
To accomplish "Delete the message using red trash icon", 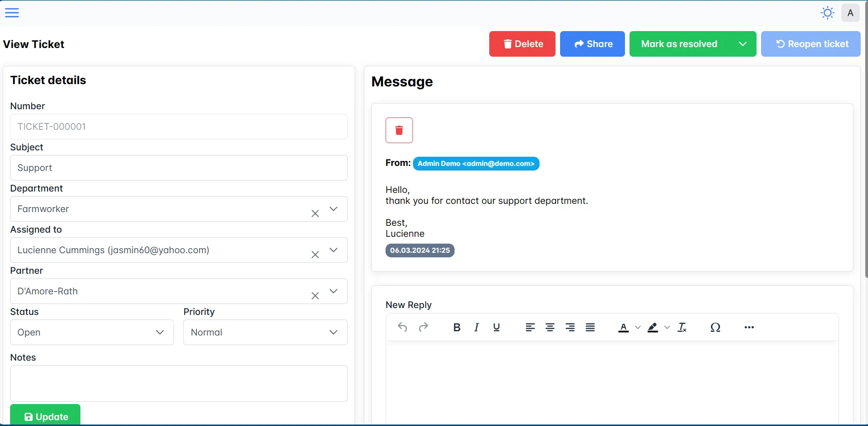I will 399,130.
